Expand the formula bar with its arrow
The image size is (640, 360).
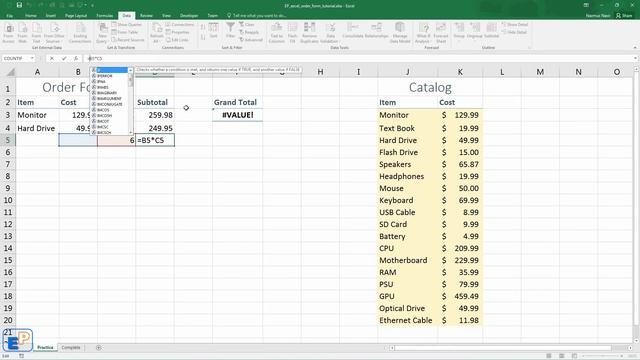click(x=635, y=58)
